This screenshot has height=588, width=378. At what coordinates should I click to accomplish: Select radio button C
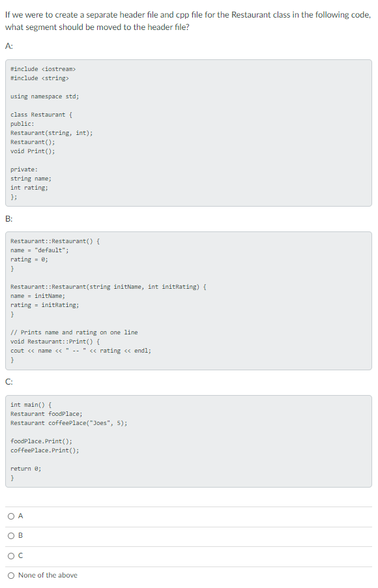(11, 555)
